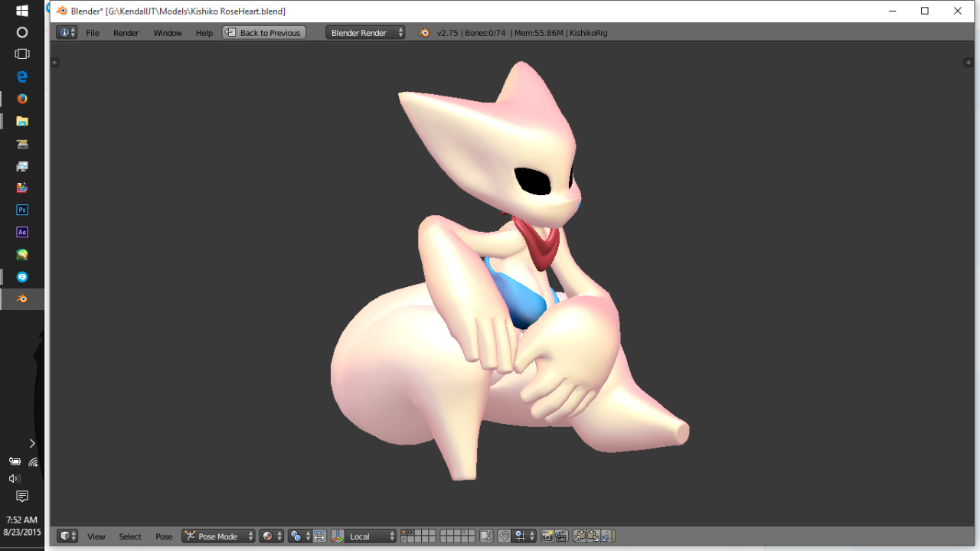Open the 3D View editor type selector
Image resolution: width=980 pixels, height=551 pixels.
[67, 536]
